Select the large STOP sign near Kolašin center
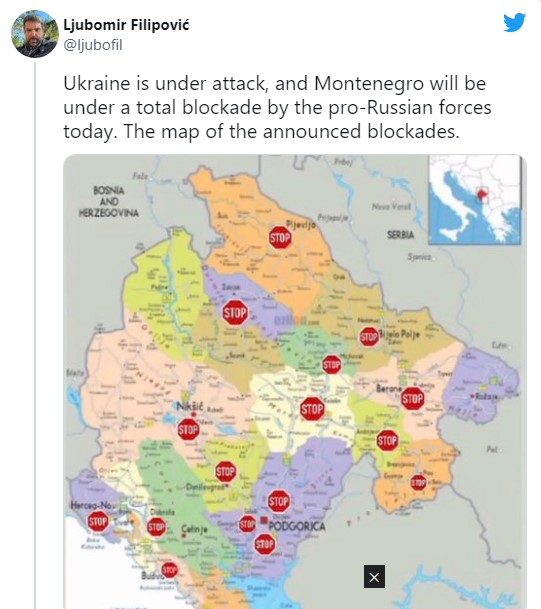Screen dimensions: 541x609 click(x=312, y=409)
